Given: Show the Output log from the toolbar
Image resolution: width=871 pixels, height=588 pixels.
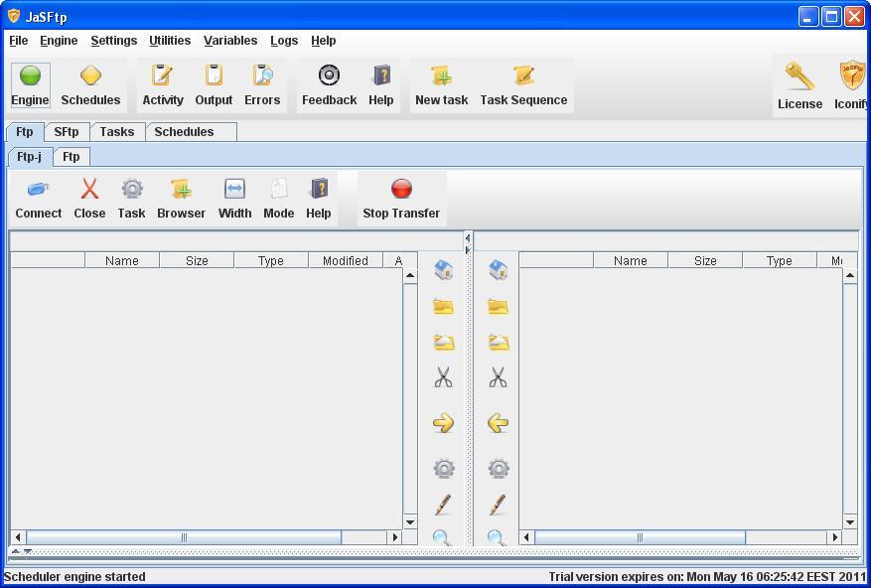Looking at the screenshot, I should 214,85.
